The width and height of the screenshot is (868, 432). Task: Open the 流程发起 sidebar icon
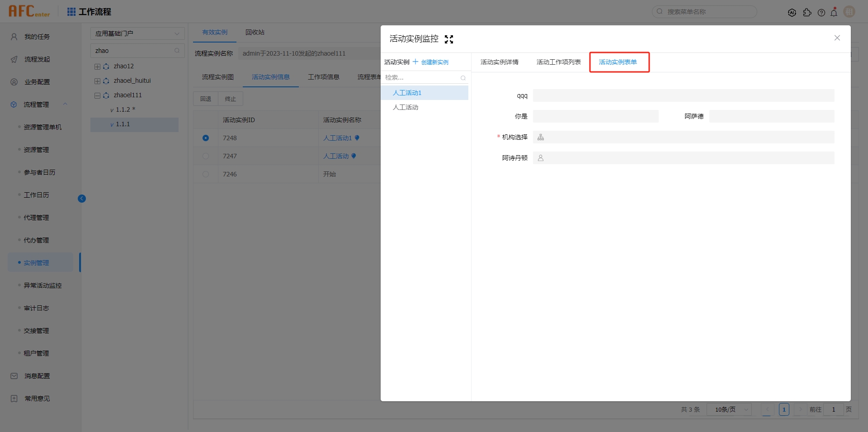(13, 59)
